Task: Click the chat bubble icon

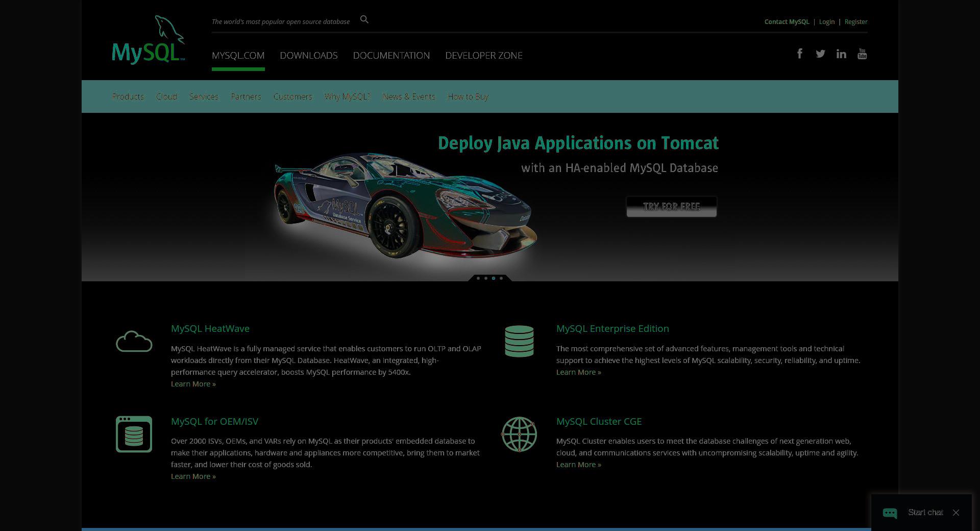Action: tap(890, 513)
